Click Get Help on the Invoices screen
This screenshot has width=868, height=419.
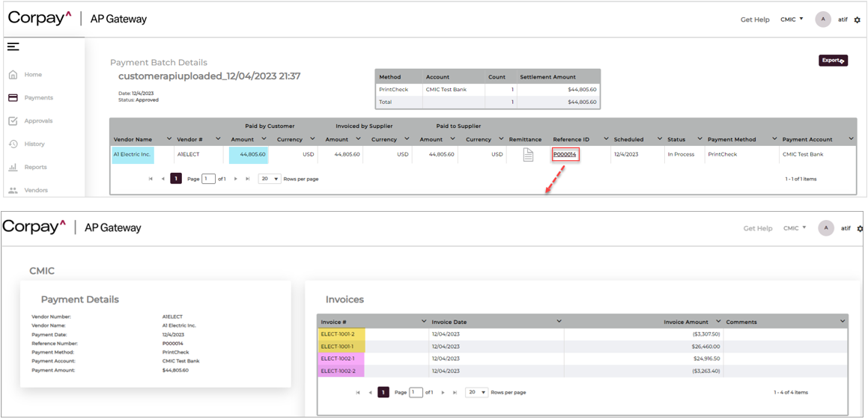[758, 228]
